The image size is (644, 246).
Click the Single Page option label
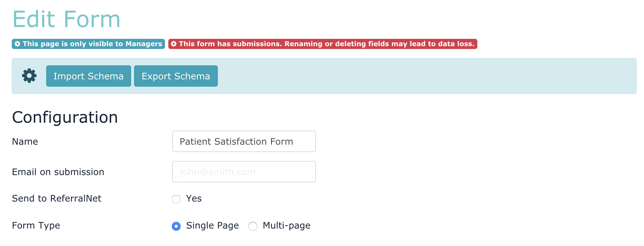213,225
